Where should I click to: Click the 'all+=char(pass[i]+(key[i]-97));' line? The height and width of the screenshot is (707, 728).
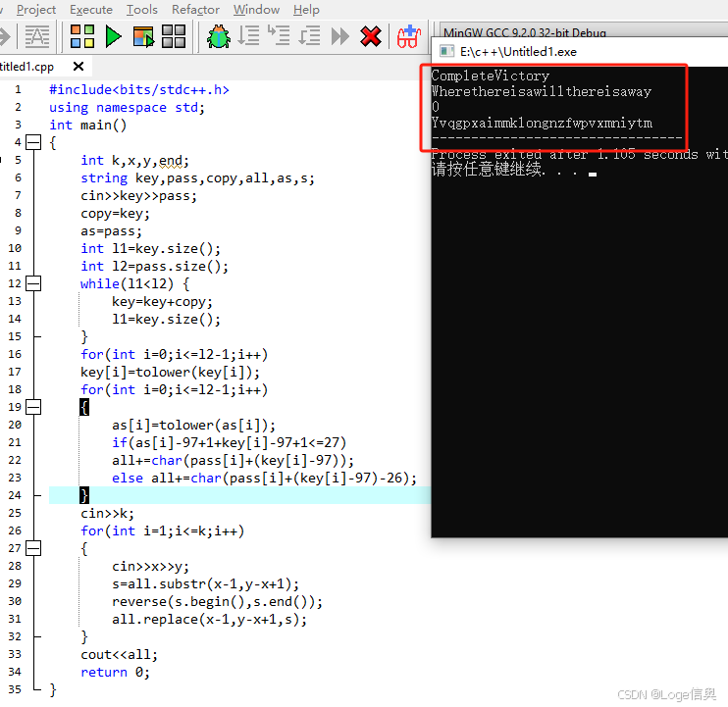pyautogui.click(x=233, y=460)
